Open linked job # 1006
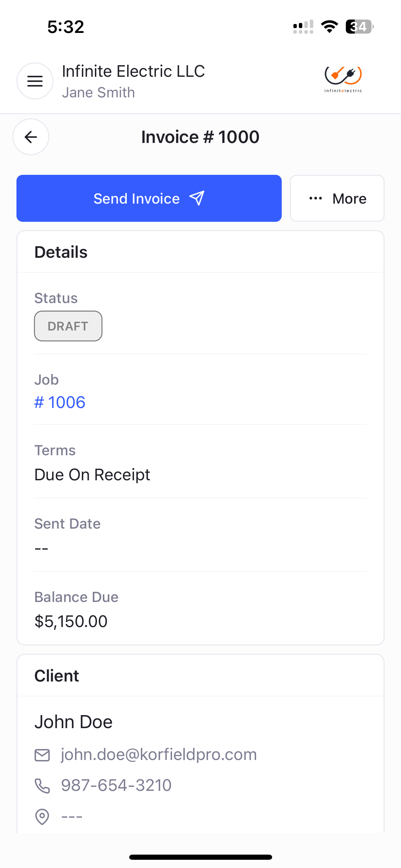This screenshot has width=401, height=868. pos(60,402)
